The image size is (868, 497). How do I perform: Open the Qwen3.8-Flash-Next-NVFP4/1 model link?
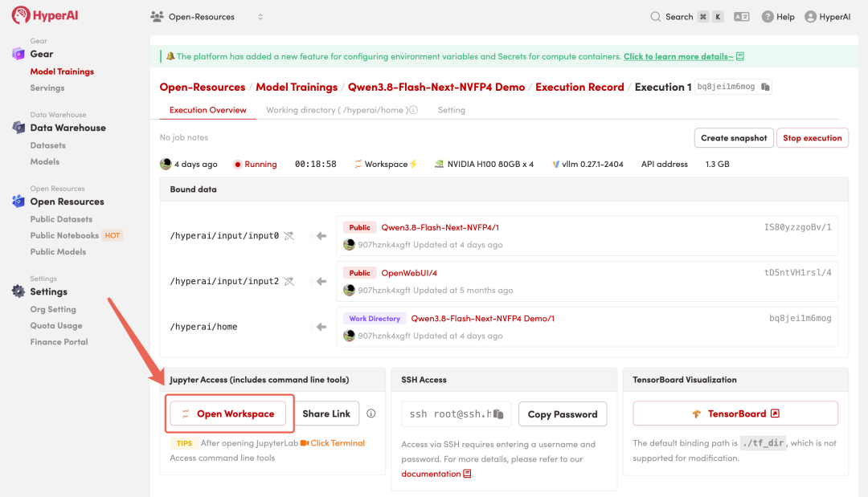440,227
